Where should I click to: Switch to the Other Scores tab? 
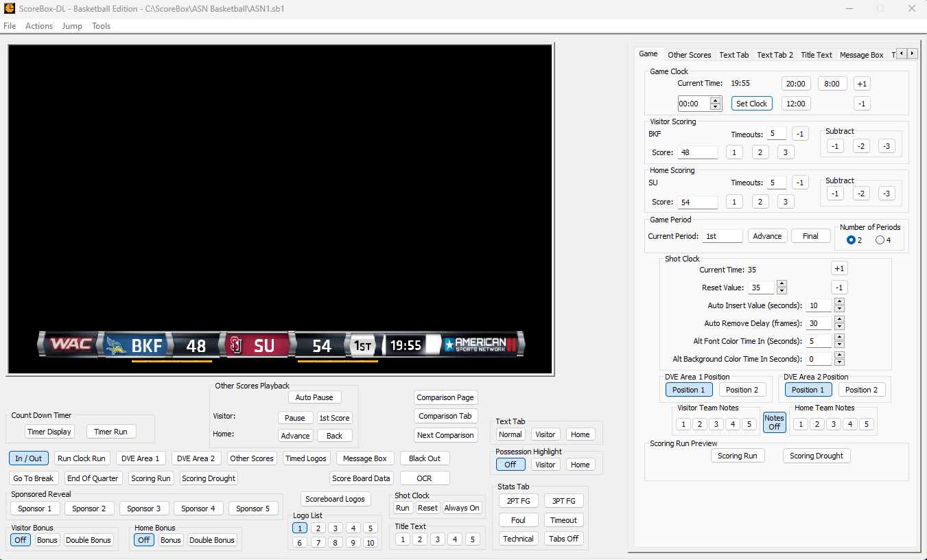click(689, 55)
